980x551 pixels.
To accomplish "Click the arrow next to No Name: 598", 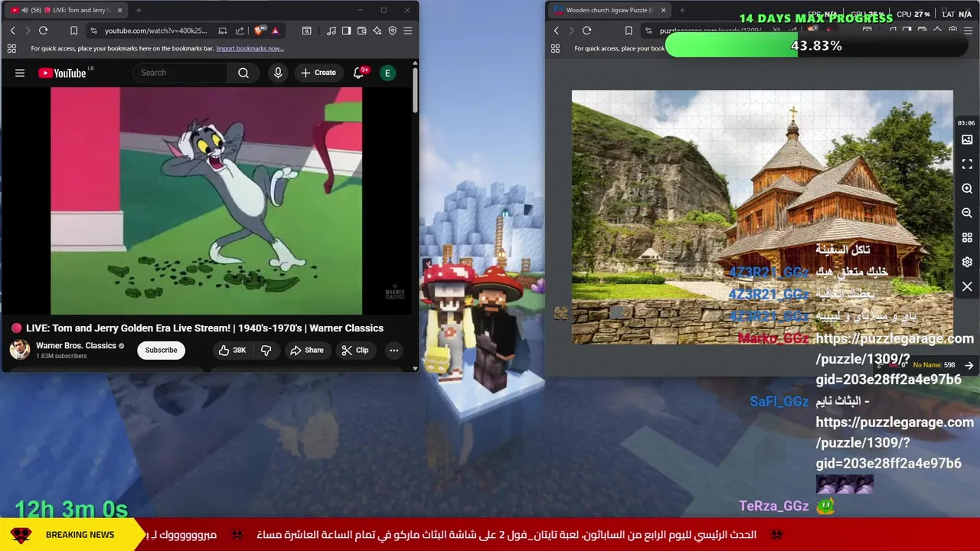I will coord(969,366).
